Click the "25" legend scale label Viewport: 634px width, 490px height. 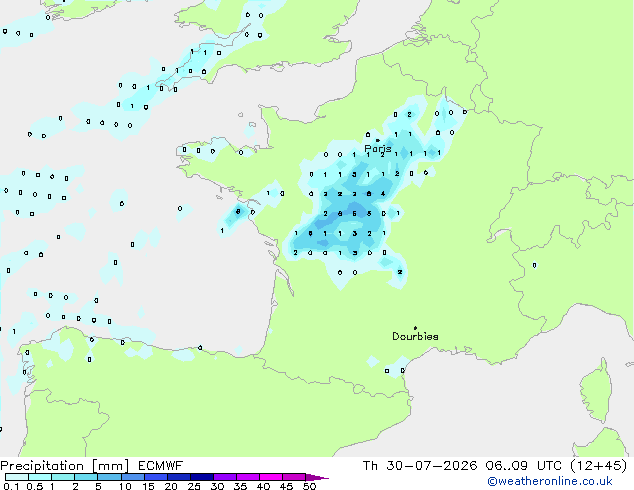coord(194,486)
